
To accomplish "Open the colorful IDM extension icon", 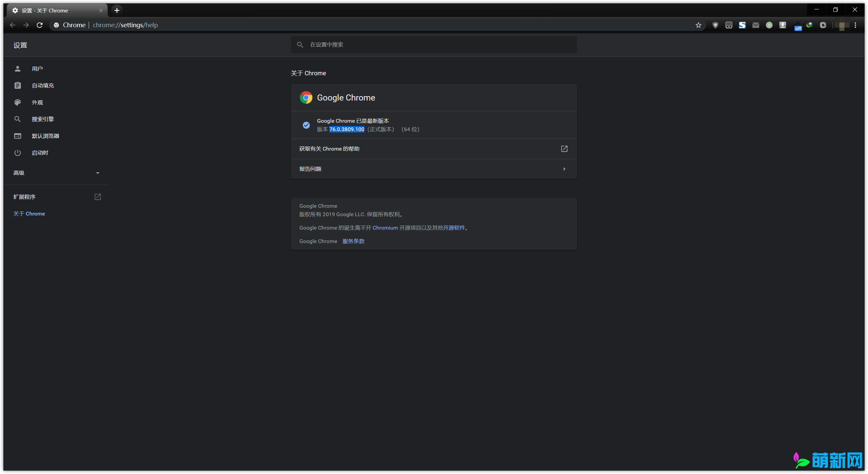I will click(809, 25).
